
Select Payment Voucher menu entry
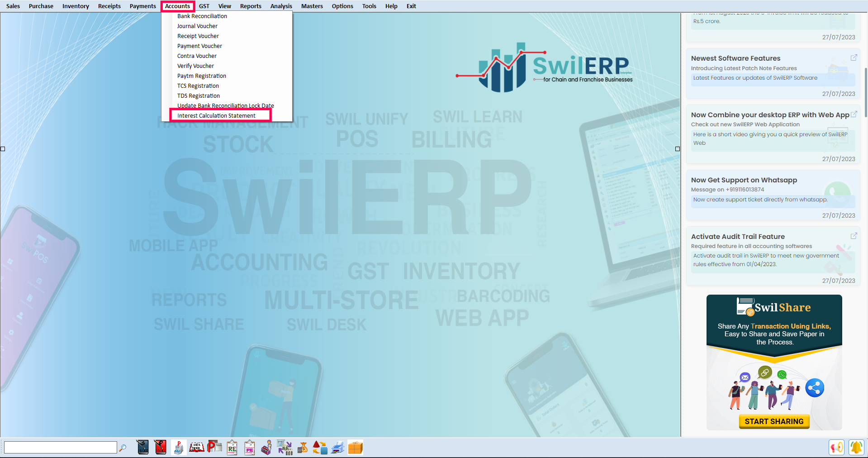tap(227, 46)
